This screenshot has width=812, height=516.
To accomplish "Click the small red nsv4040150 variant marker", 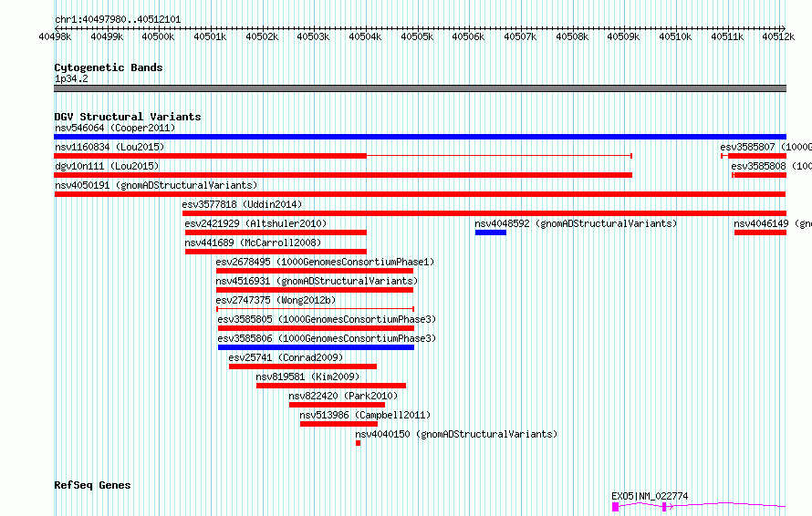I will coord(358,443).
